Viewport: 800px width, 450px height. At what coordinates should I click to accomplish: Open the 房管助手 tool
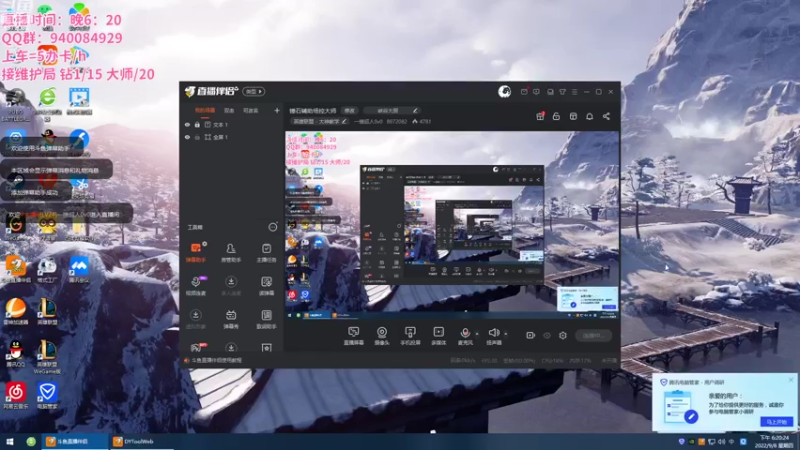pos(231,253)
